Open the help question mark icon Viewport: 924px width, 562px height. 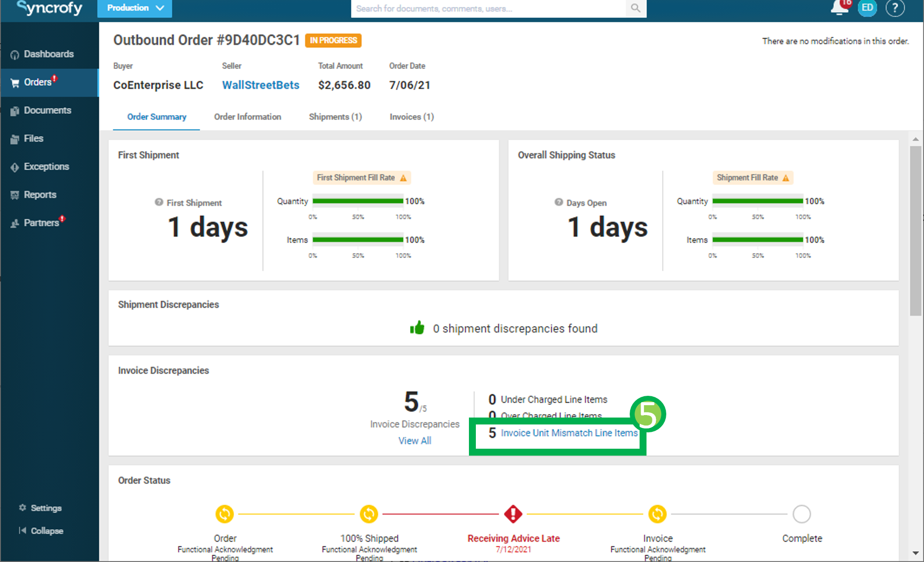tap(895, 8)
